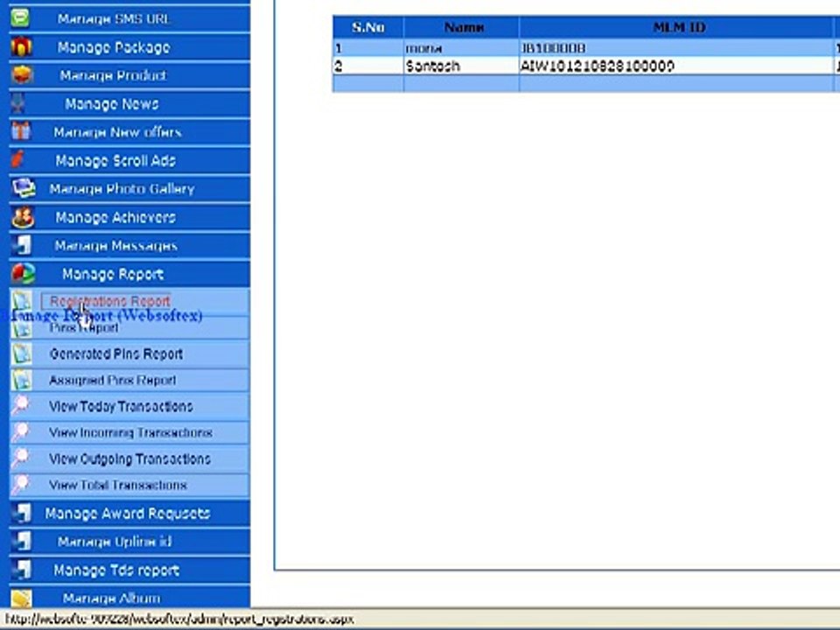
Task: Click MLM ID 'AIW101210828100009'
Action: click(598, 66)
